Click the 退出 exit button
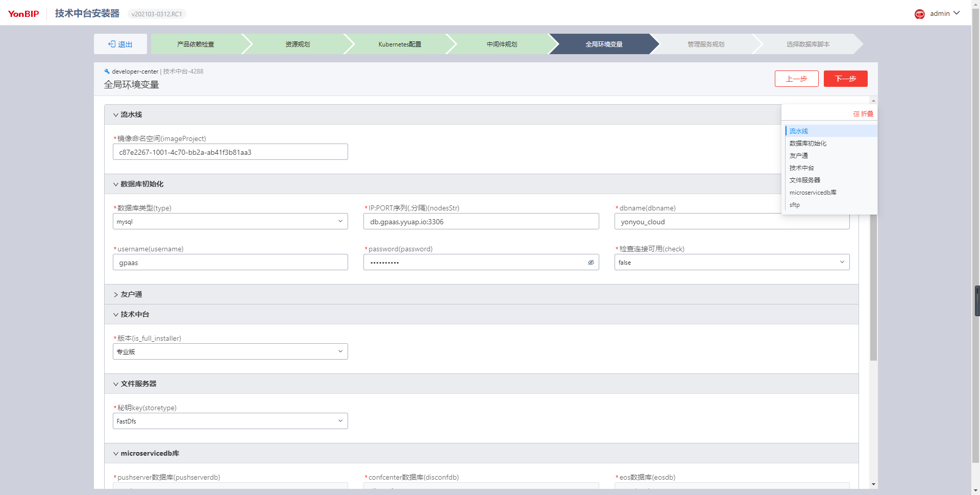980x495 pixels. 120,44
